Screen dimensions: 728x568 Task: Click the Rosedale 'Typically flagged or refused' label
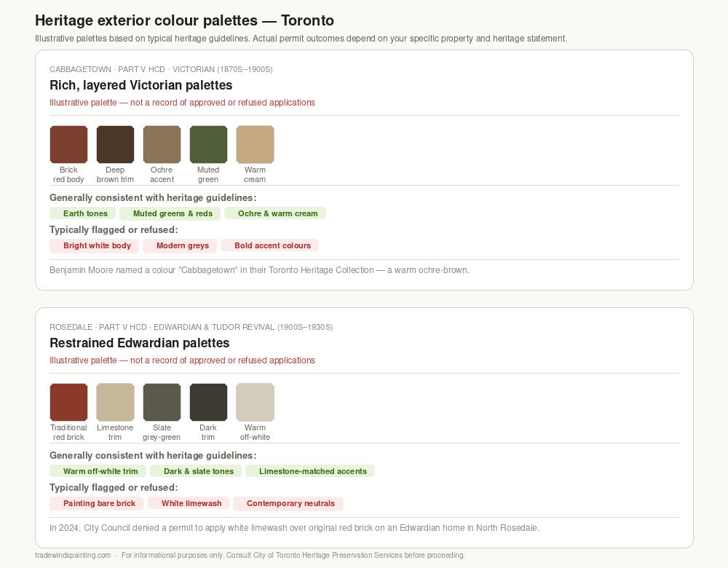pyautogui.click(x=114, y=488)
